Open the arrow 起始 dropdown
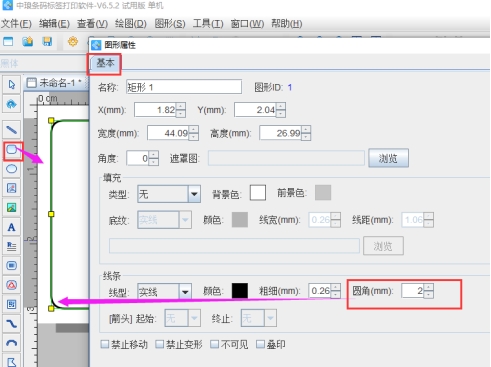 (x=194, y=318)
